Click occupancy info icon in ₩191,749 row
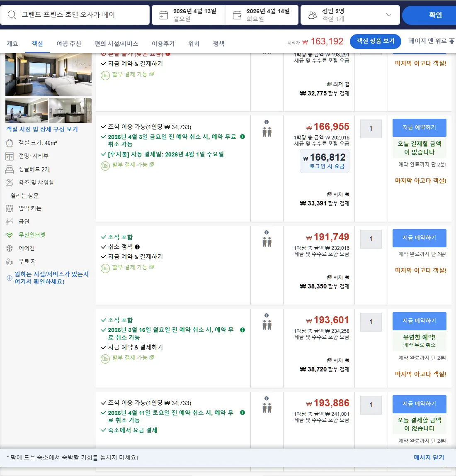The height and width of the screenshot is (476, 456). click(267, 232)
